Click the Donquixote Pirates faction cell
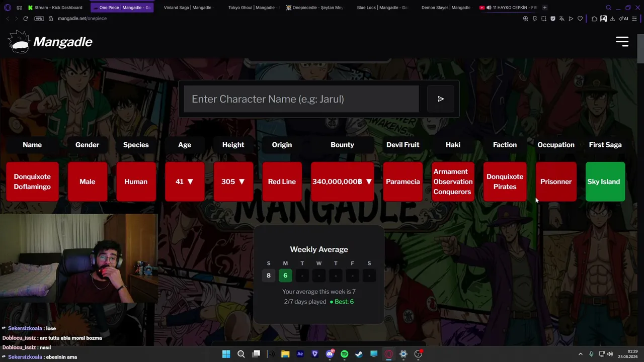 [x=505, y=182]
